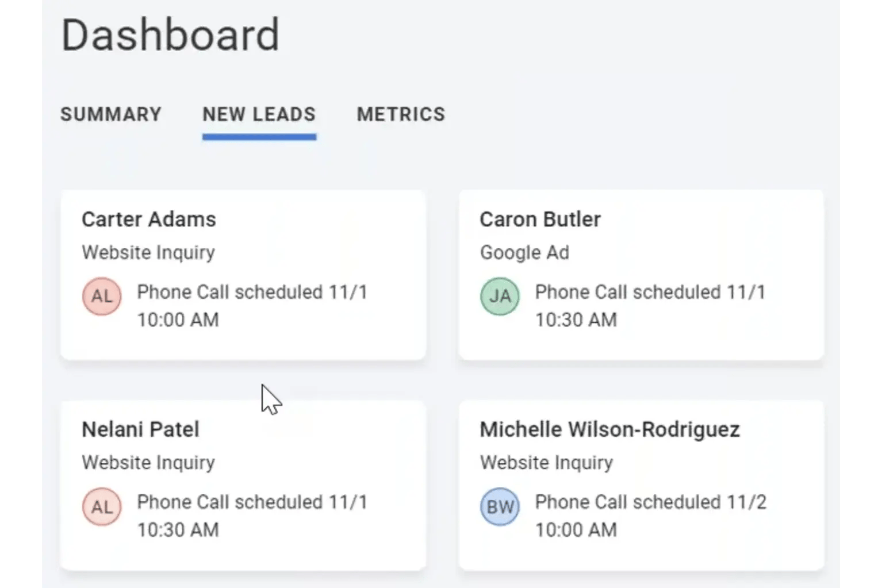Screen dimensions: 882x588
Task: Open Nelani Patel lead name
Action: 140,429
